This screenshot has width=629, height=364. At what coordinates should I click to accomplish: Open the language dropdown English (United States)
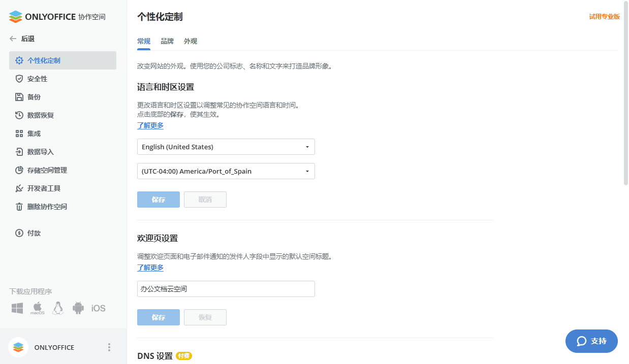[x=226, y=147]
